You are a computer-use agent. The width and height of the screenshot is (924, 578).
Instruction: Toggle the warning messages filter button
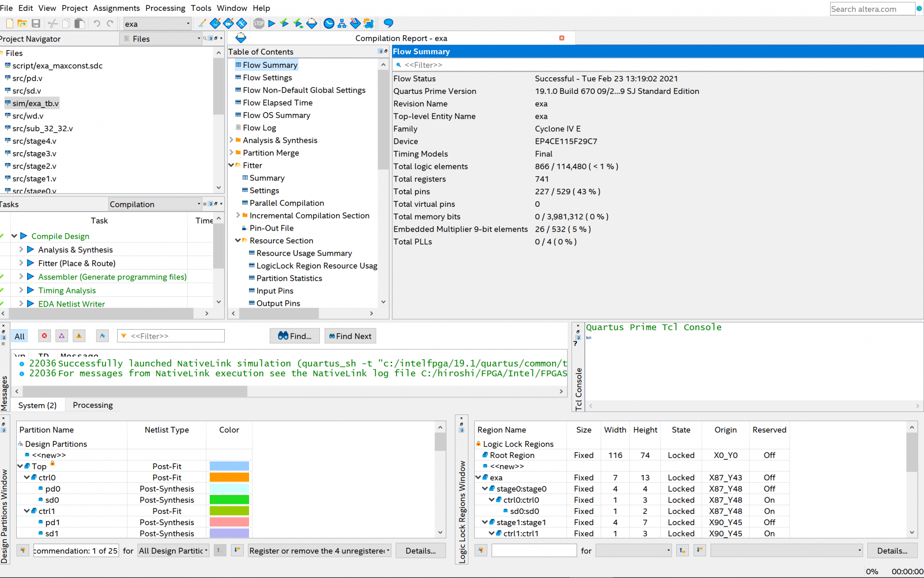[79, 336]
